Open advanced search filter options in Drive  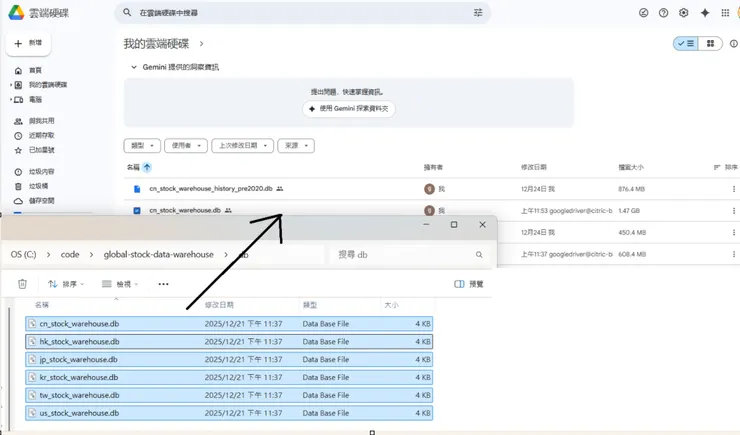[478, 13]
